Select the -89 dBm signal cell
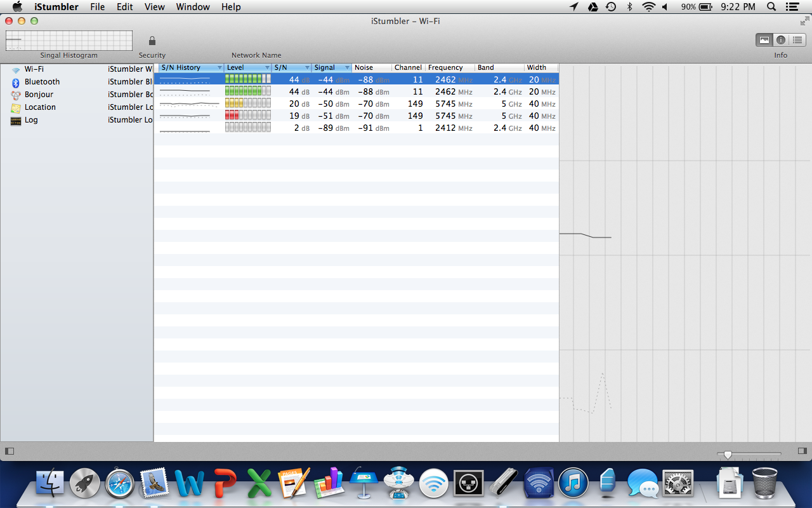Image resolution: width=812 pixels, height=508 pixels. click(334, 128)
